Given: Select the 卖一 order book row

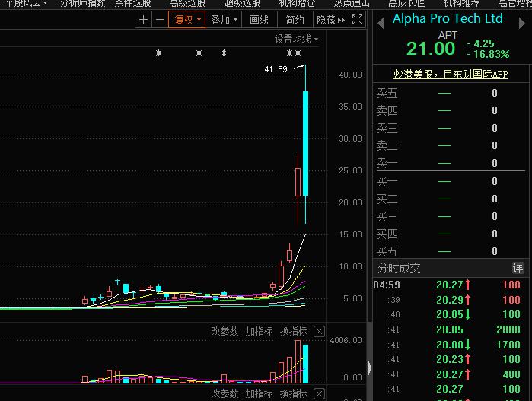Looking at the screenshot, I should (451, 163).
